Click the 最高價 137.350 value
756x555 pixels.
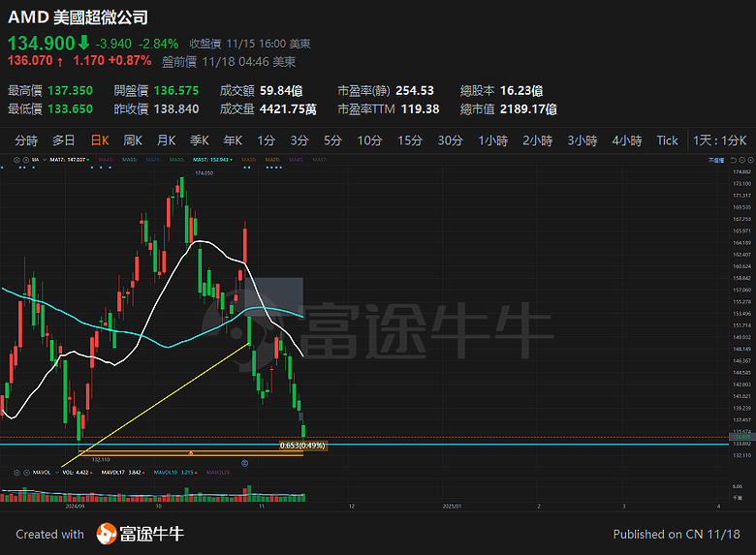(x=71, y=91)
